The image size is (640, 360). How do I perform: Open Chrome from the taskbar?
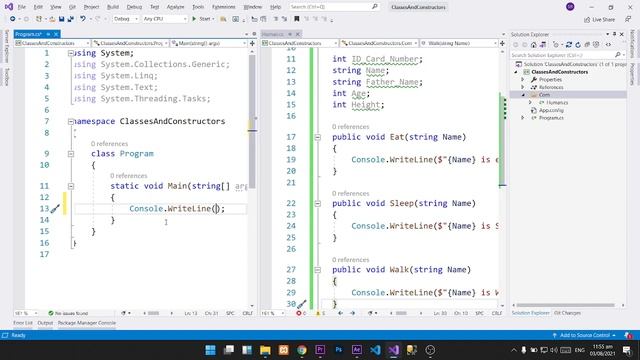[x=302, y=350]
